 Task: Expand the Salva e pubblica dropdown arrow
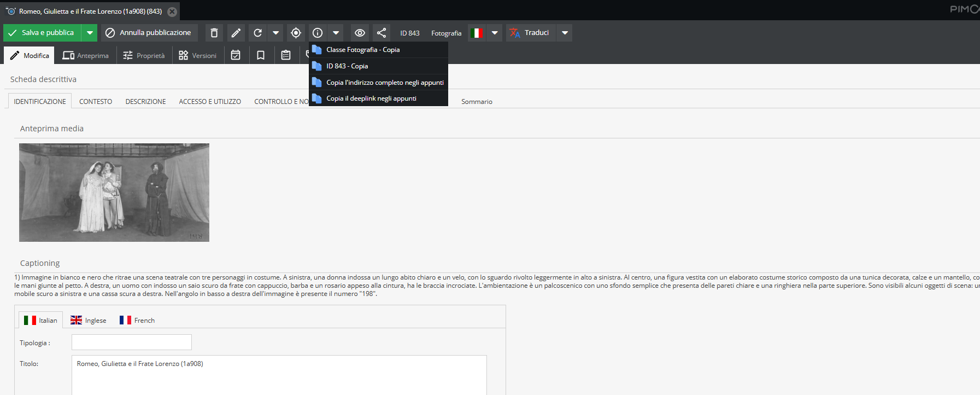tap(90, 33)
